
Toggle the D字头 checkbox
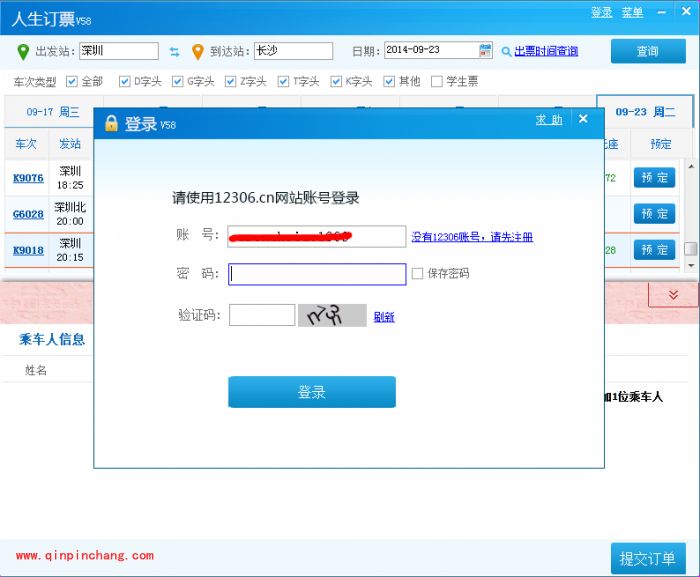point(125,81)
